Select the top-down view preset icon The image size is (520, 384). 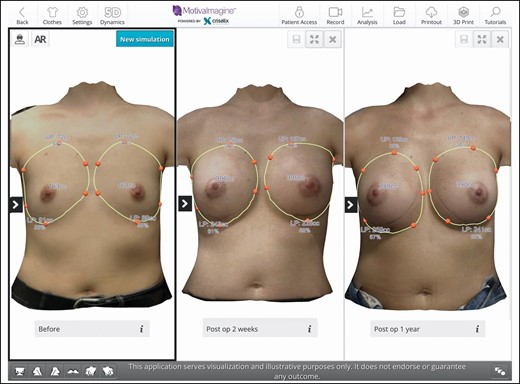[73, 371]
